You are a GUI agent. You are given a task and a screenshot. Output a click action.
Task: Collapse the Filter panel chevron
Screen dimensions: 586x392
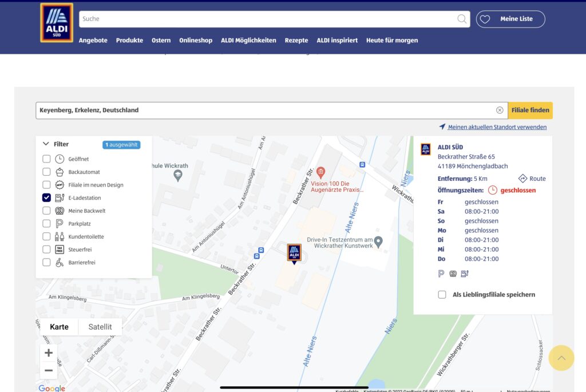coord(46,144)
